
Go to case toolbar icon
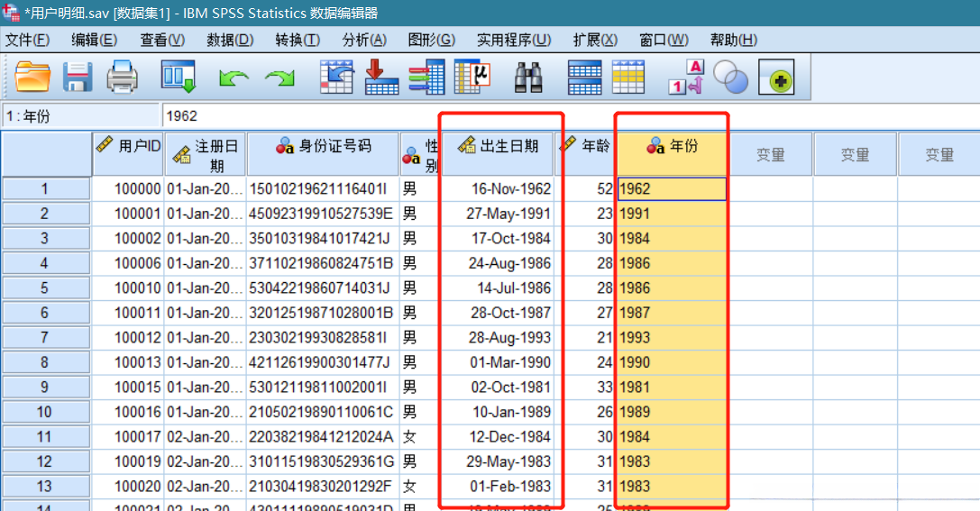pos(336,77)
